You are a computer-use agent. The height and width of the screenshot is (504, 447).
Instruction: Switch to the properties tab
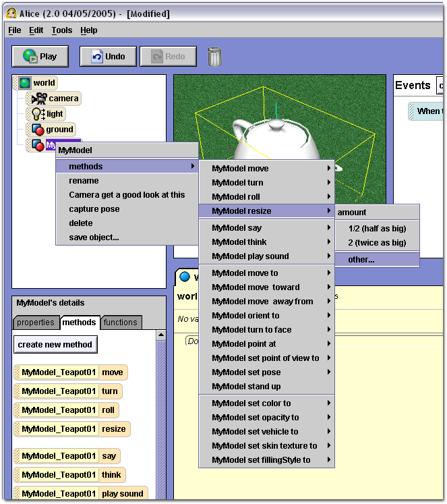click(x=36, y=323)
